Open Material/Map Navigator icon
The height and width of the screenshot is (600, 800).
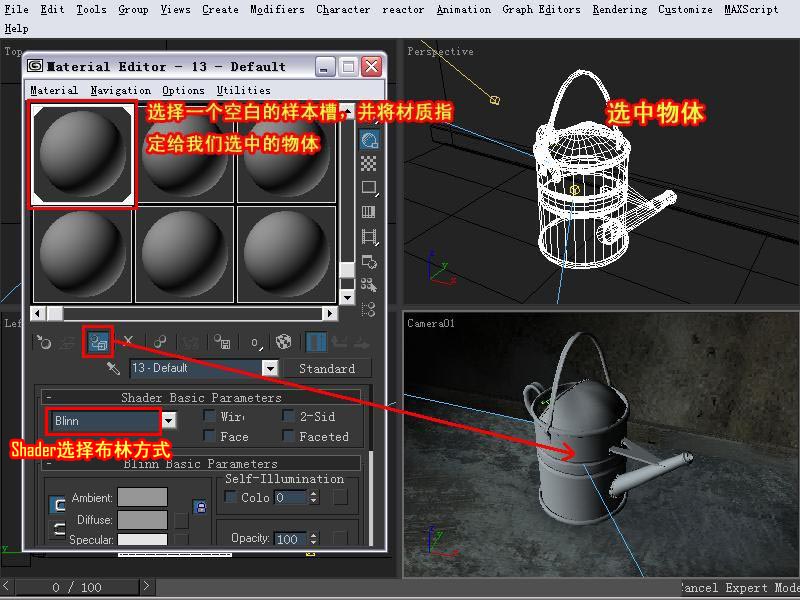pyautogui.click(x=368, y=309)
